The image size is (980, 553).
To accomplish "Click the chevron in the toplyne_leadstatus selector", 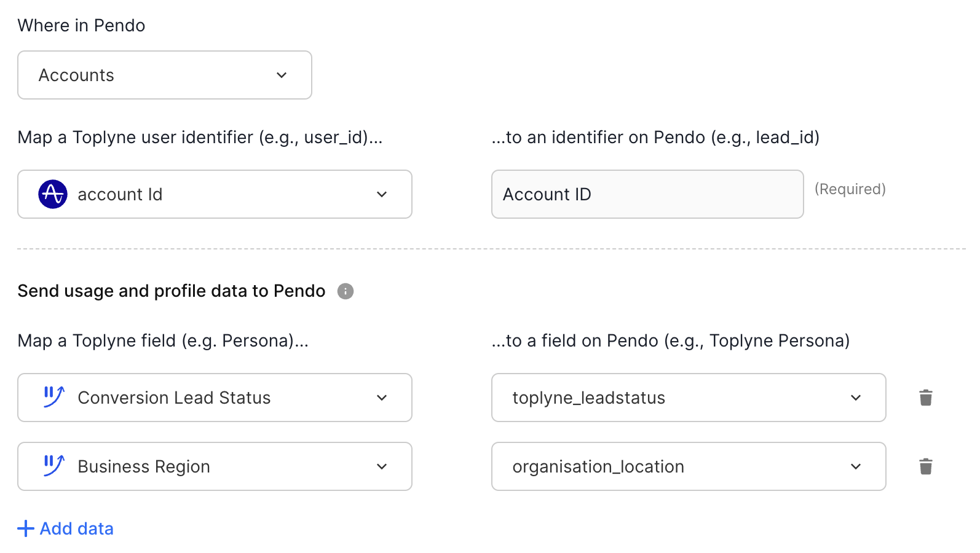I will (x=856, y=398).
